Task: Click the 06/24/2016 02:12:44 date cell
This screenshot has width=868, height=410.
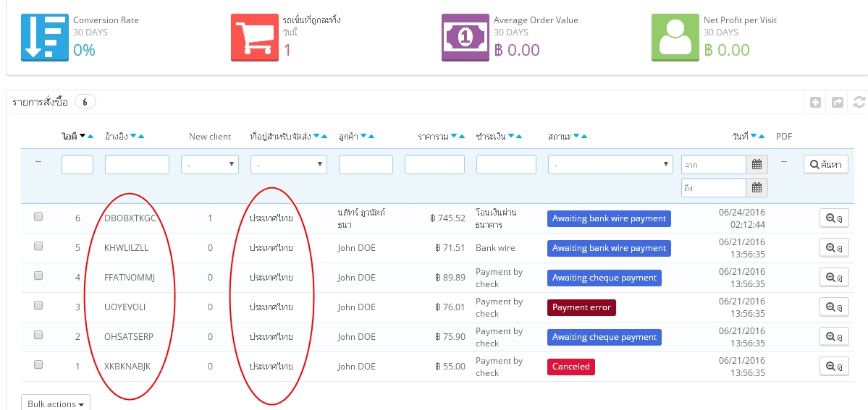Action: pos(742,218)
